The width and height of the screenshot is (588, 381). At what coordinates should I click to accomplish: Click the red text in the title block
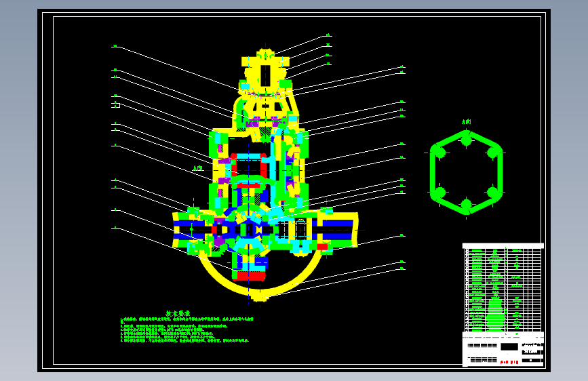(x=509, y=362)
